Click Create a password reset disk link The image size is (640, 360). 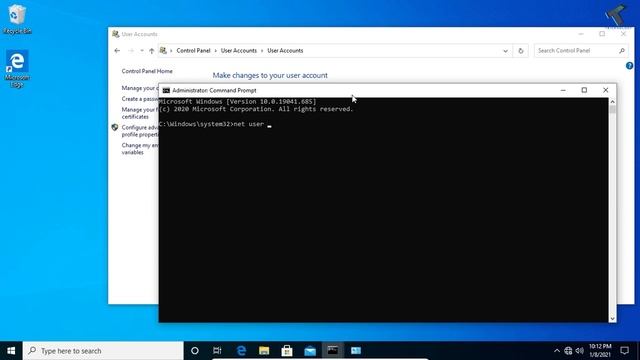(140, 99)
